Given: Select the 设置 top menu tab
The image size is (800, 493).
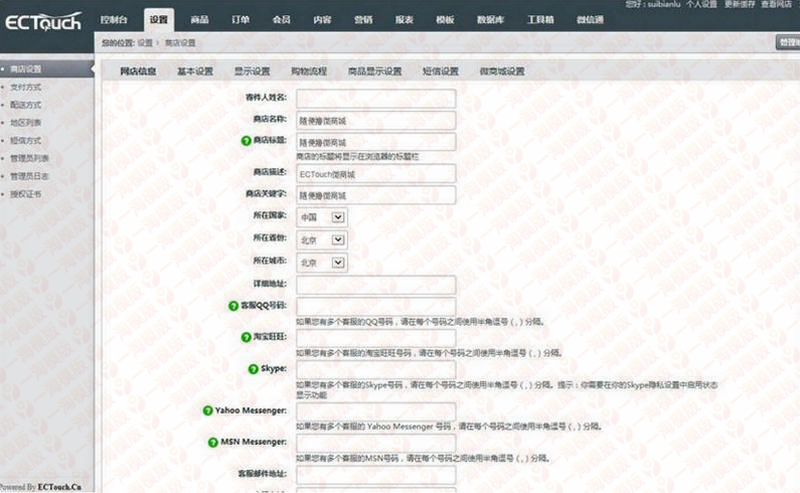Looking at the screenshot, I should tap(159, 19).
